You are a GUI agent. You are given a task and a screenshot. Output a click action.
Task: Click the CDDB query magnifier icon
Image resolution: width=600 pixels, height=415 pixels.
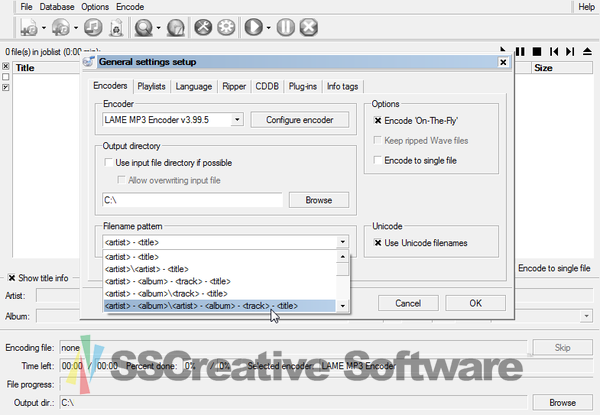pos(144,28)
